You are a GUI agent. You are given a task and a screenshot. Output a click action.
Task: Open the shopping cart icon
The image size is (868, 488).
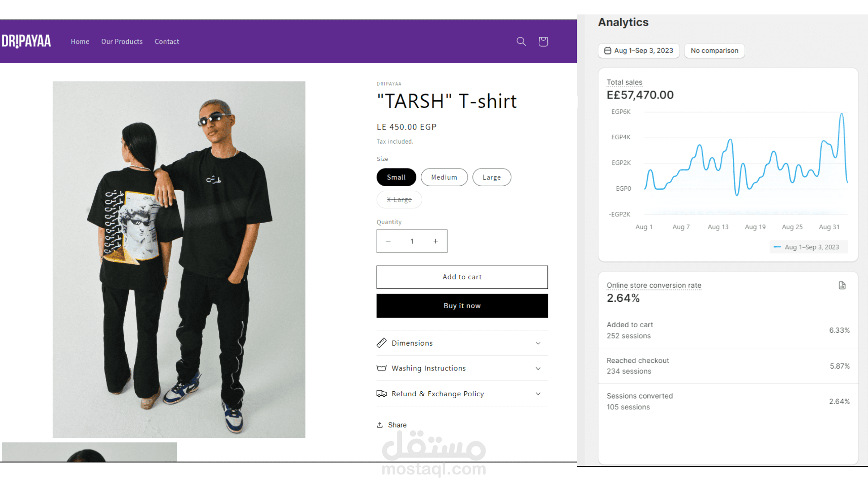click(x=543, y=41)
